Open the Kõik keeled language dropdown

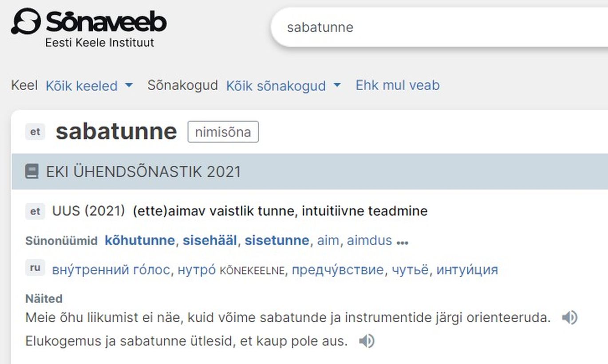pos(89,85)
